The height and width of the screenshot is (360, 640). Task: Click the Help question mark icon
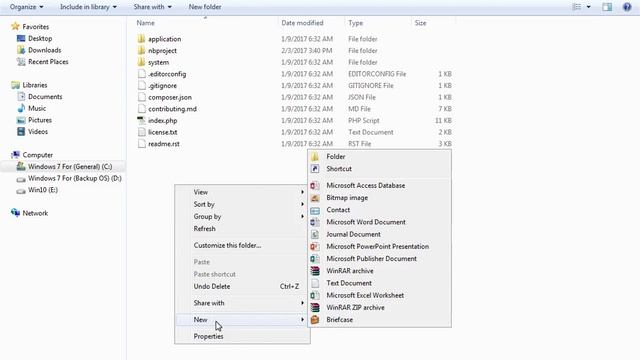(x=627, y=7)
